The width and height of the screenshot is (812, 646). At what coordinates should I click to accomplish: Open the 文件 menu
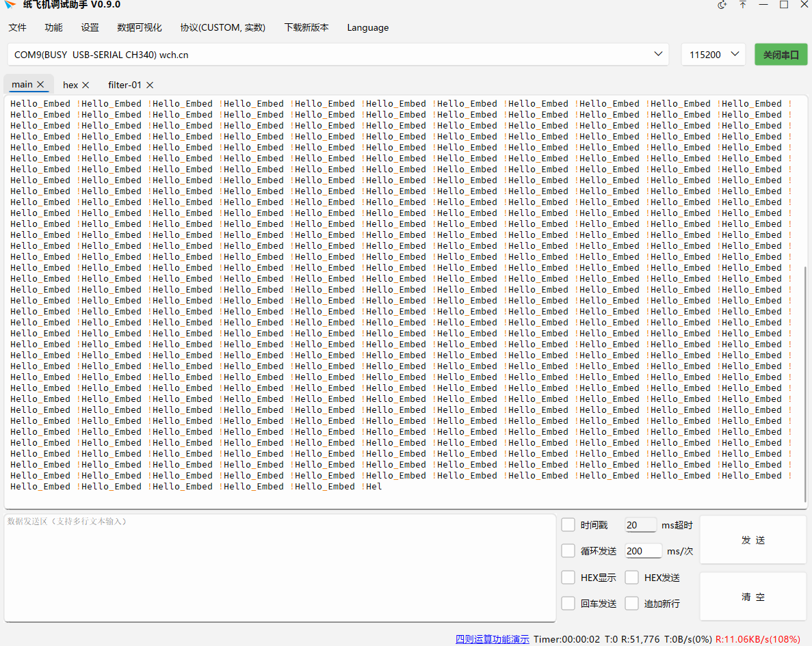[x=17, y=27]
